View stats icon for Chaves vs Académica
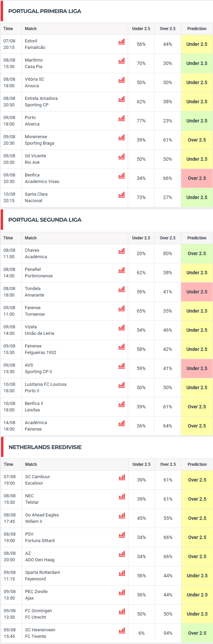This screenshot has height=644, width=213. [122, 251]
